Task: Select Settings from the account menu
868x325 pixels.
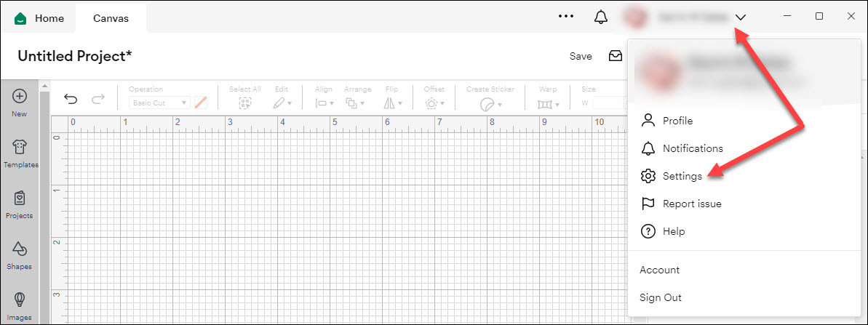Action: [x=682, y=176]
